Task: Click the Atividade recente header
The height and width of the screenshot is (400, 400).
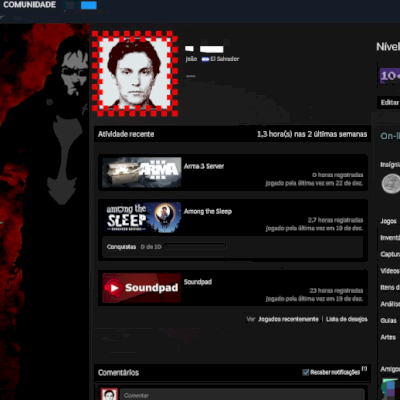Action: 126,134
